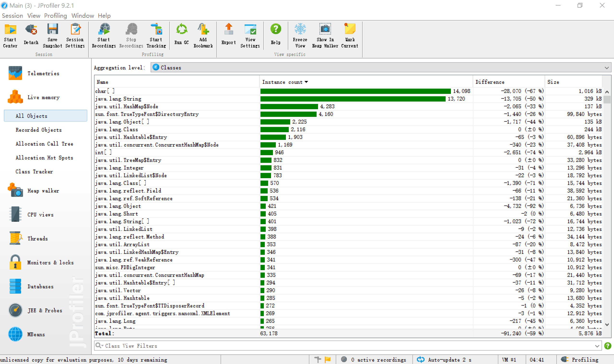Select Recorded Objects in sidebar
This screenshot has height=364, width=614.
pyautogui.click(x=39, y=130)
